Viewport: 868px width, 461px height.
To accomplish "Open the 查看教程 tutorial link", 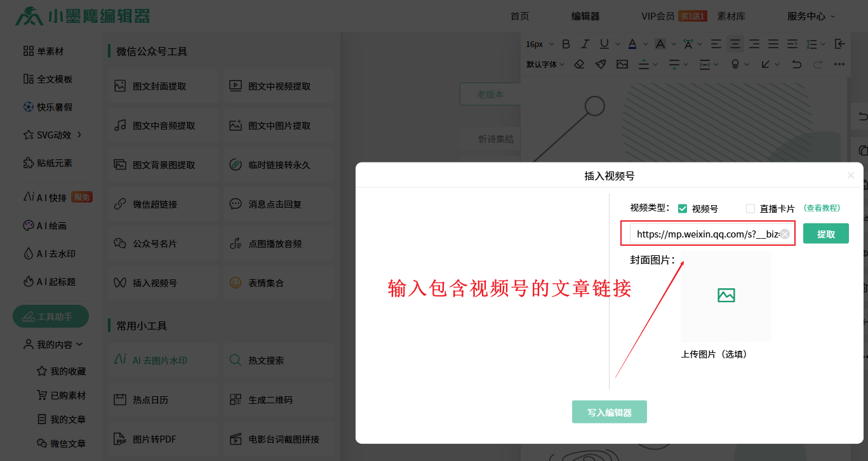I will click(822, 208).
